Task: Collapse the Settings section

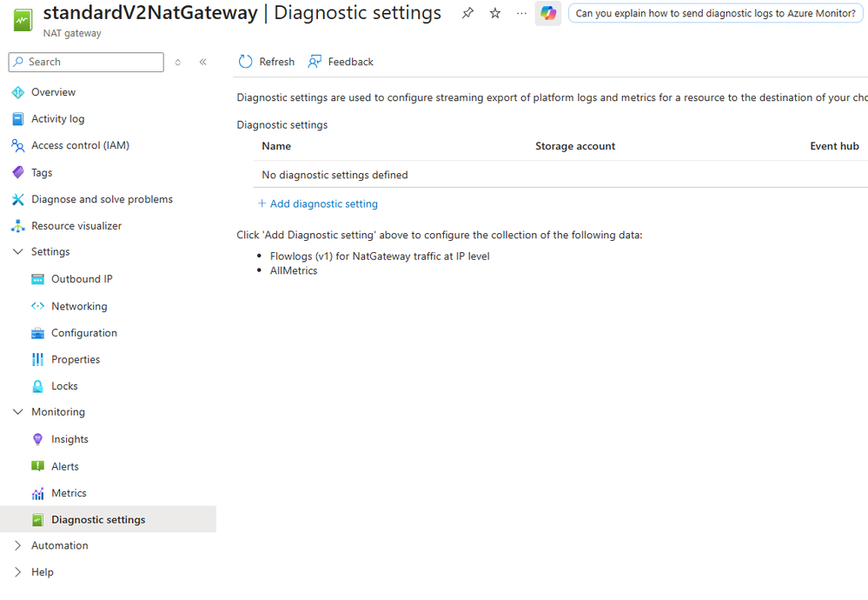Action: (18, 251)
